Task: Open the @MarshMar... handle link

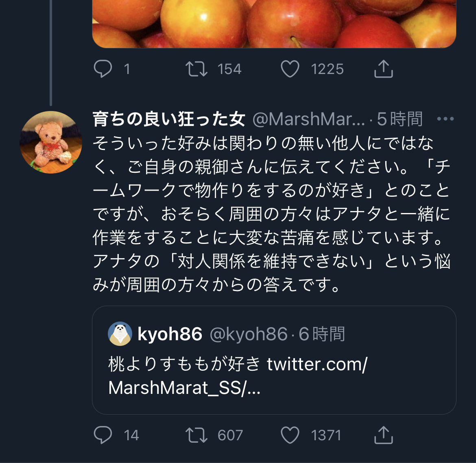Action: click(x=308, y=119)
